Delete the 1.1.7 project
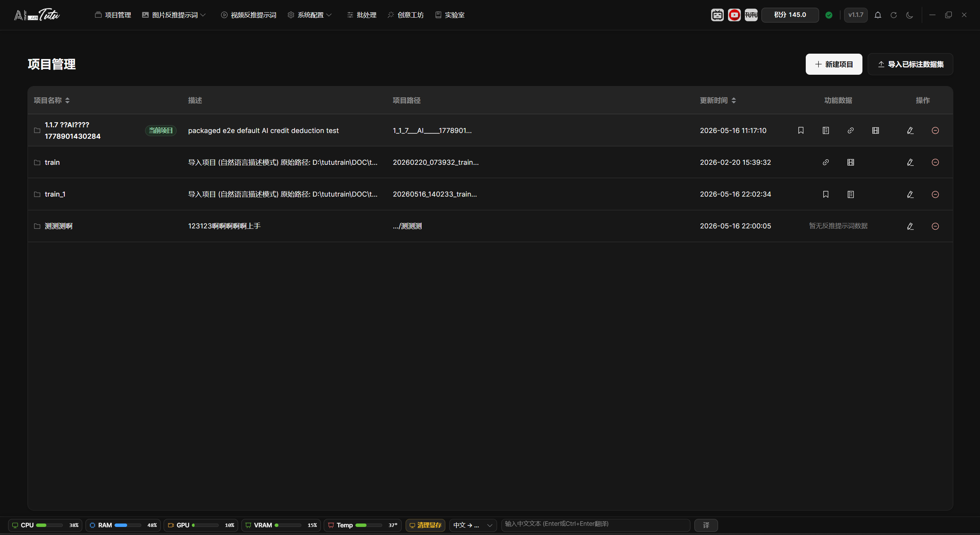The image size is (980, 535). [x=935, y=130]
